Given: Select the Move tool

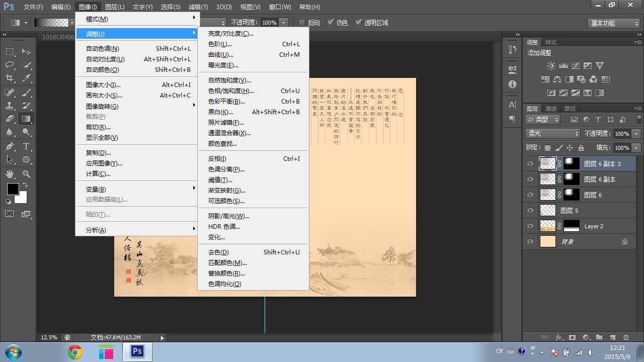Looking at the screenshot, I should pyautogui.click(x=26, y=51).
